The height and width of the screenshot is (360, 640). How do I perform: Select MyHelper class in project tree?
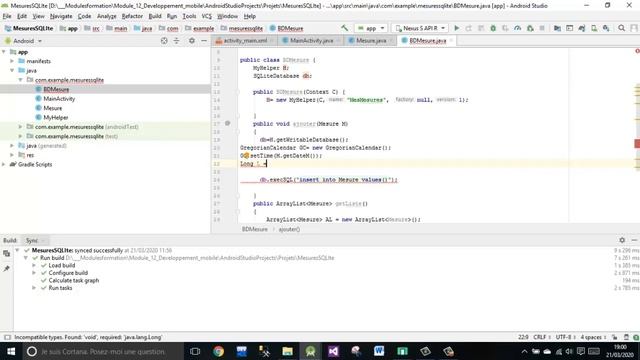(56, 118)
